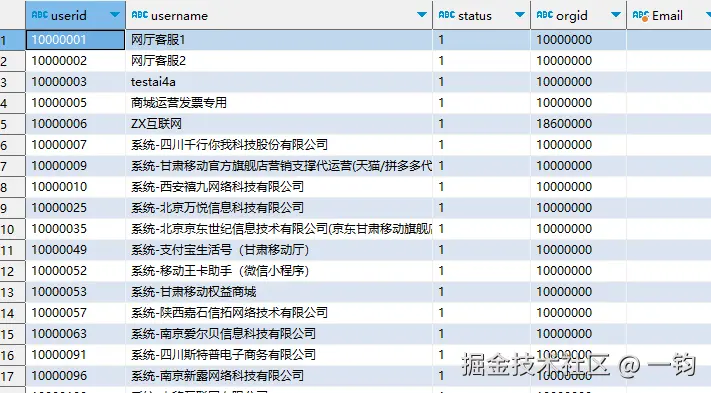This screenshot has width=711, height=393.
Task: Select empty Email cell in ZX互联网 row
Action: [669, 124]
